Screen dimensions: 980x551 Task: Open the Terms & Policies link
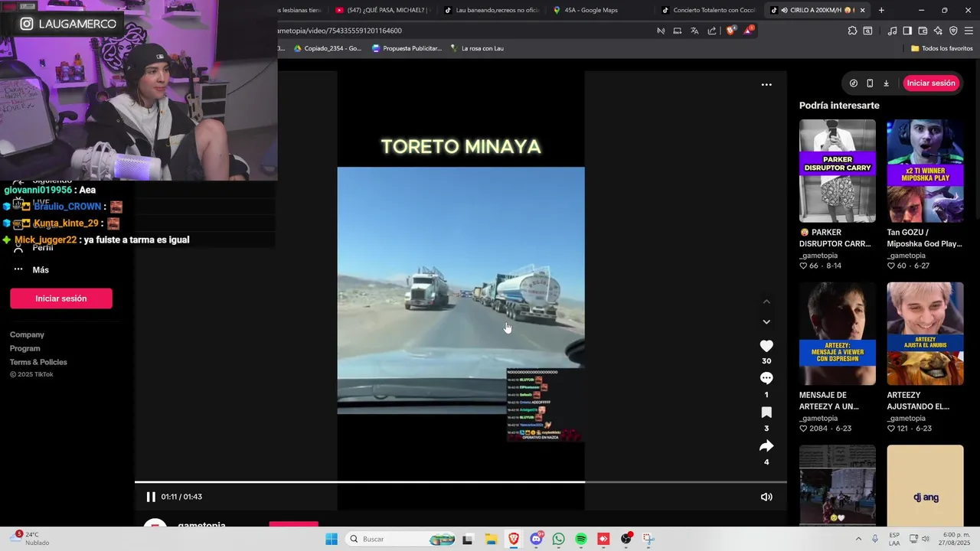(38, 362)
